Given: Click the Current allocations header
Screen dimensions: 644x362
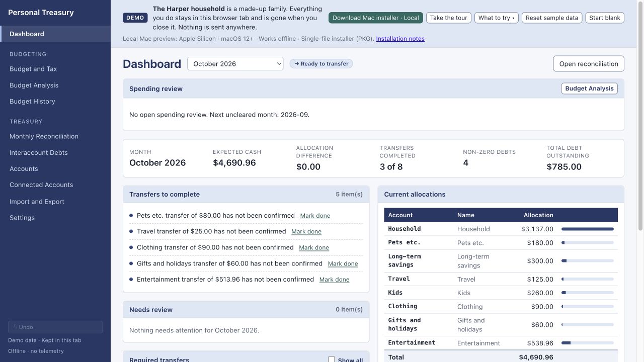Looking at the screenshot, I should pos(415,195).
